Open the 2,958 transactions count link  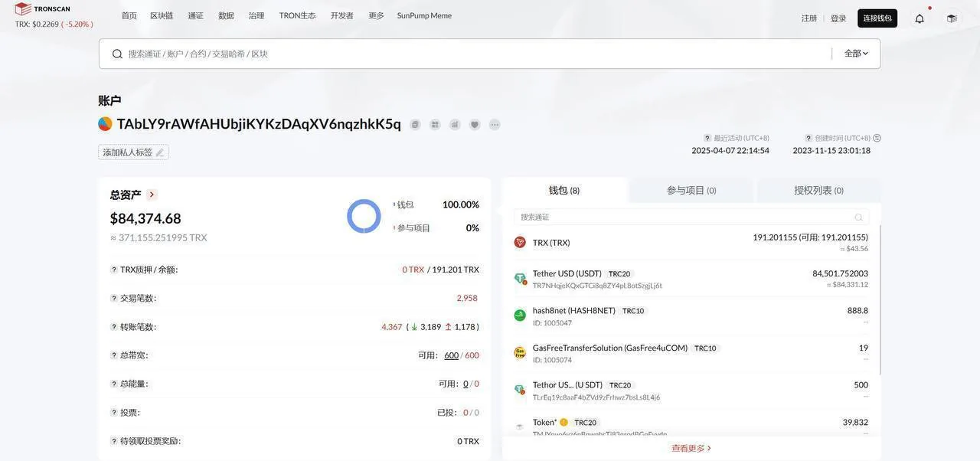467,298
